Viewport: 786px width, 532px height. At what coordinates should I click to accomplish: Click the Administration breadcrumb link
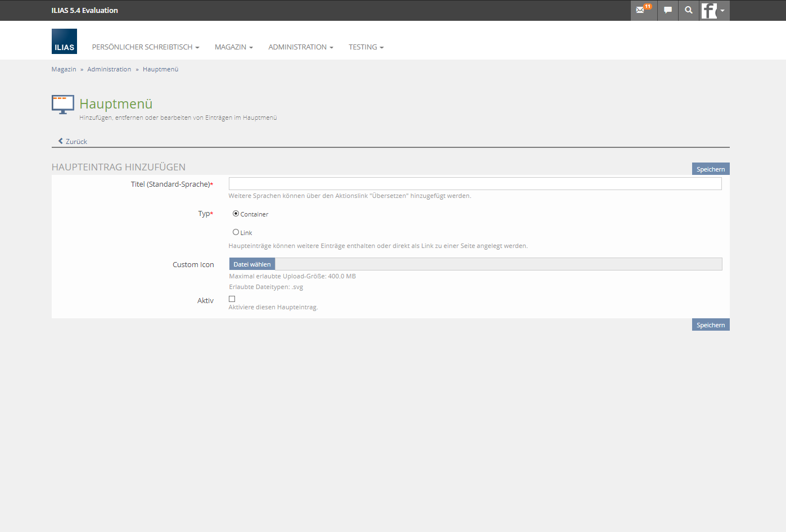click(x=109, y=69)
